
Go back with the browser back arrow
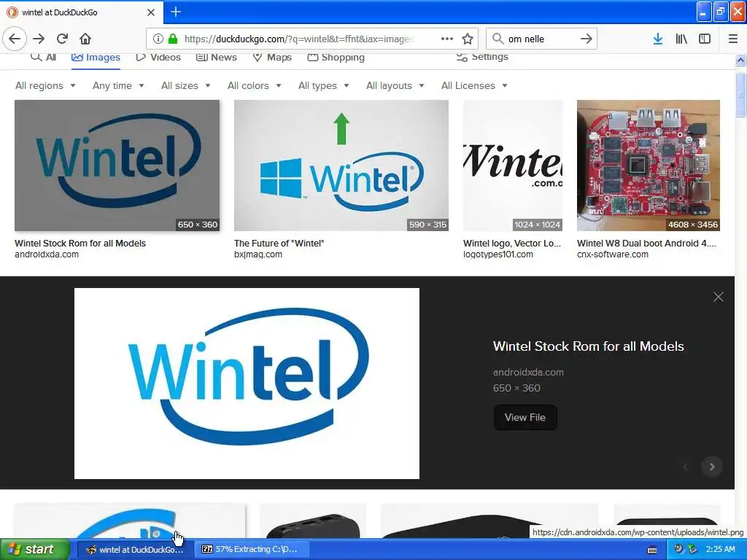coord(15,39)
